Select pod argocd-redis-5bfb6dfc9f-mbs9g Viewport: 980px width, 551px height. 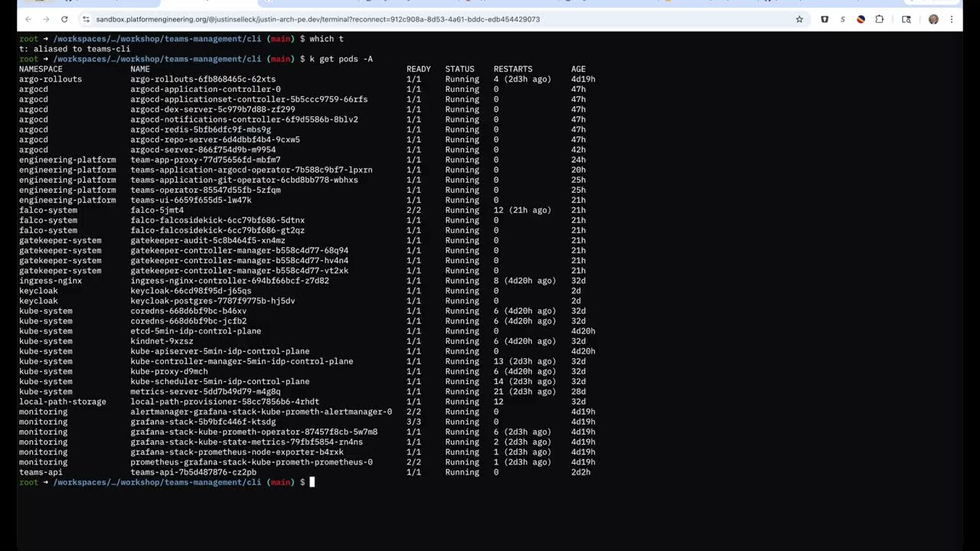click(201, 129)
